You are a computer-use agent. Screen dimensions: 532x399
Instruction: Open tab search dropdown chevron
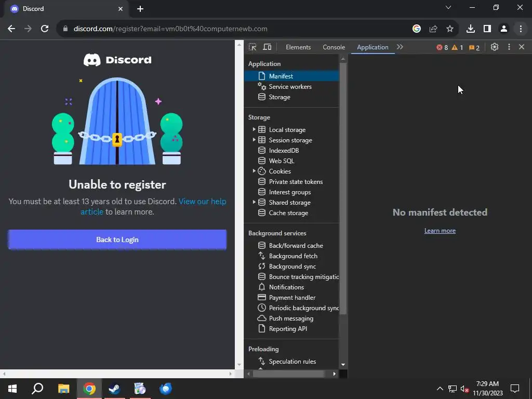448,7
